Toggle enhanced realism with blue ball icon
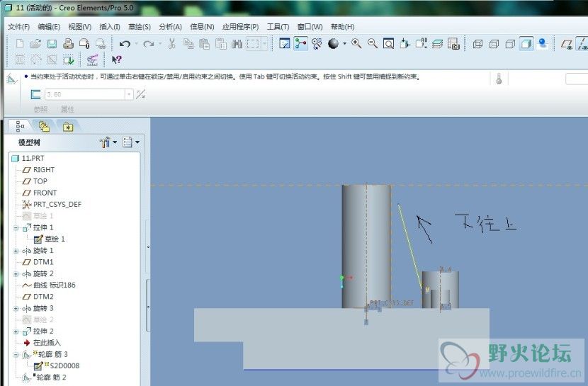Screen dimensions: 588x386 pos(542,44)
